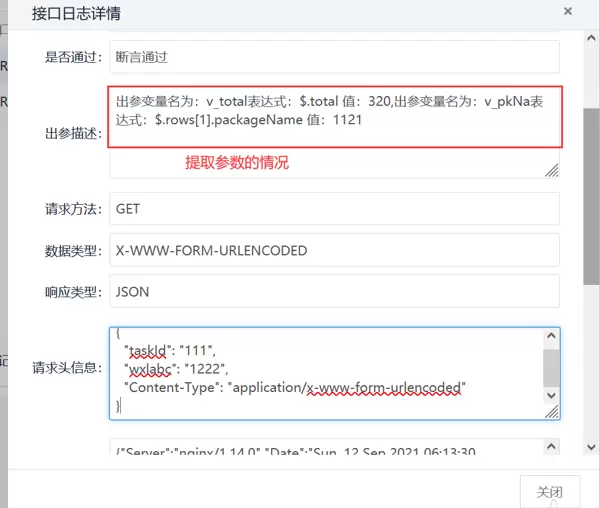The height and width of the screenshot is (508, 600).
Task: Click the dialog's scroll-down arrow at bottom right
Action: tap(591, 447)
